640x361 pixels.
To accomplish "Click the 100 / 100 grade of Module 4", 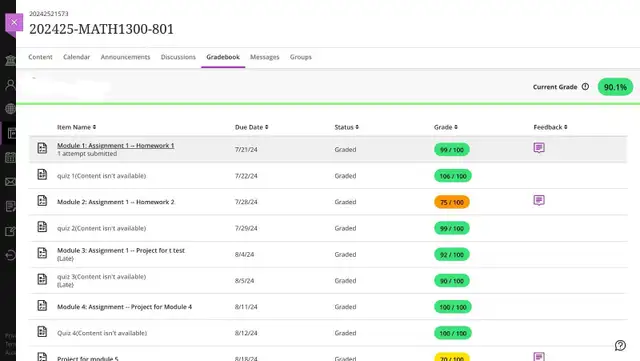I will tap(453, 307).
